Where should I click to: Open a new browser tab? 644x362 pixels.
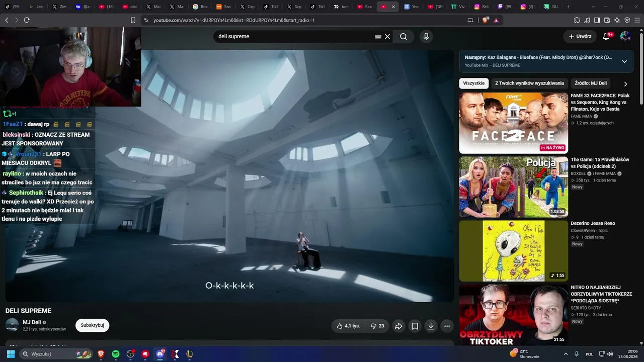(569, 7)
